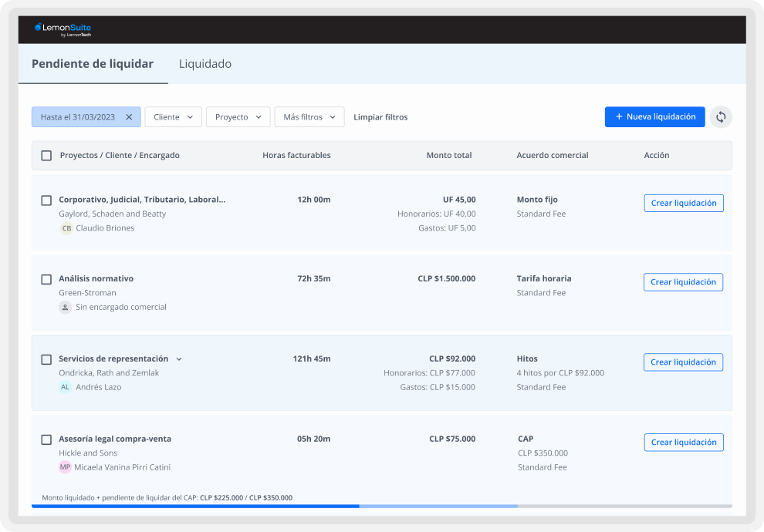Click the UF 45,00 total amount
The width and height of the screenshot is (764, 532).
point(459,200)
